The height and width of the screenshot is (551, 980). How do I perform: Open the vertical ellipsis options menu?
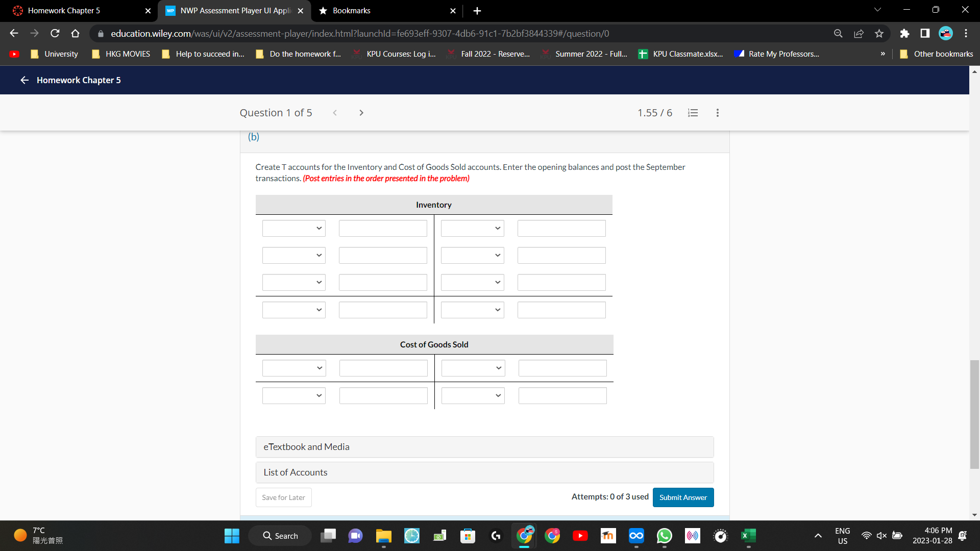tap(717, 113)
